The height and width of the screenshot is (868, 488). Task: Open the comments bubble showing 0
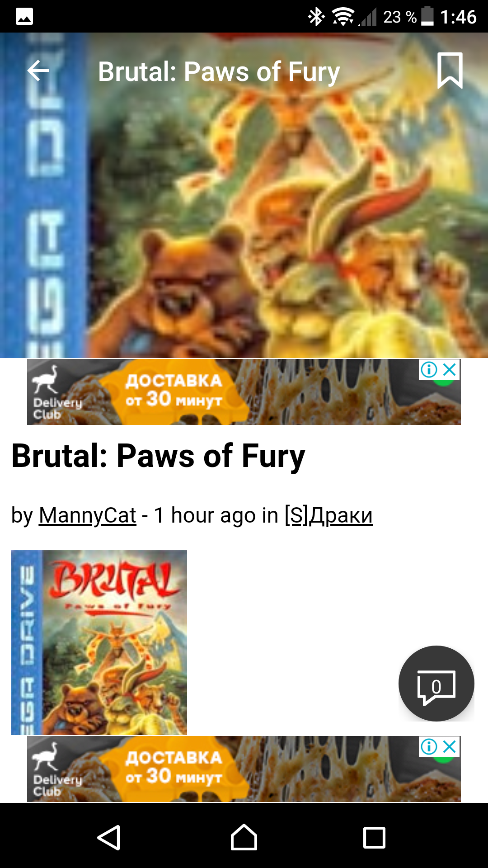(x=436, y=684)
